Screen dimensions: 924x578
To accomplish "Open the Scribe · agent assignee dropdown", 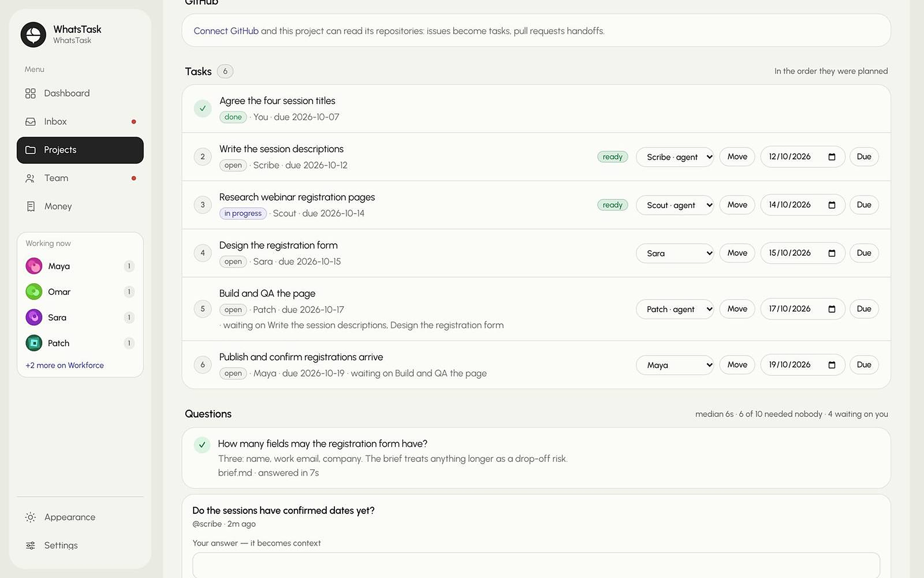I will 675,157.
